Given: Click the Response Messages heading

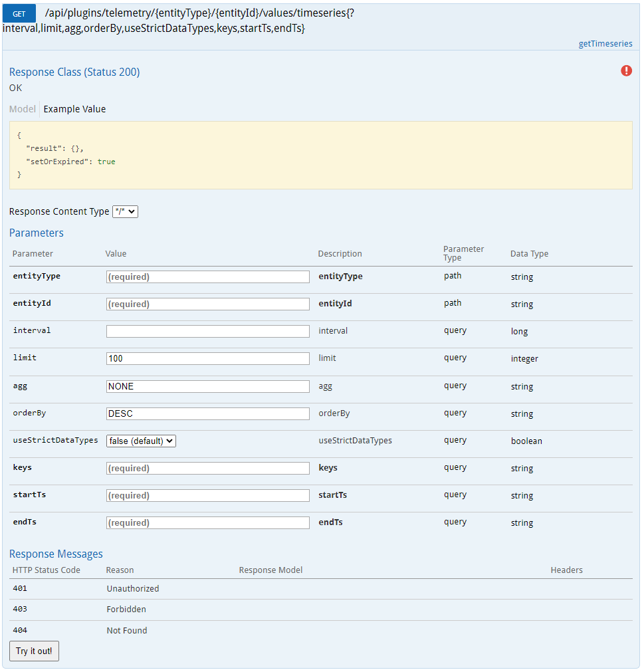Looking at the screenshot, I should pyautogui.click(x=56, y=554).
